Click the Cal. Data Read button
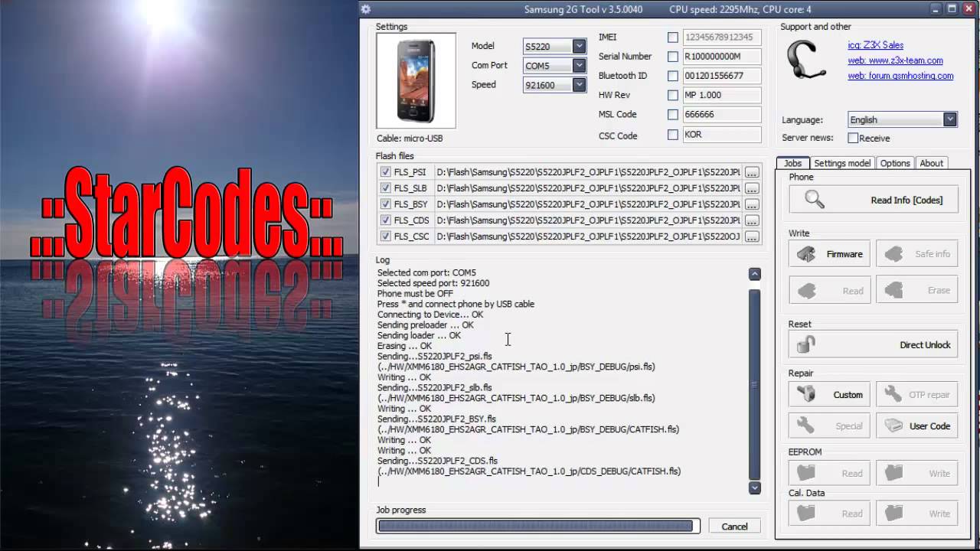 point(830,514)
